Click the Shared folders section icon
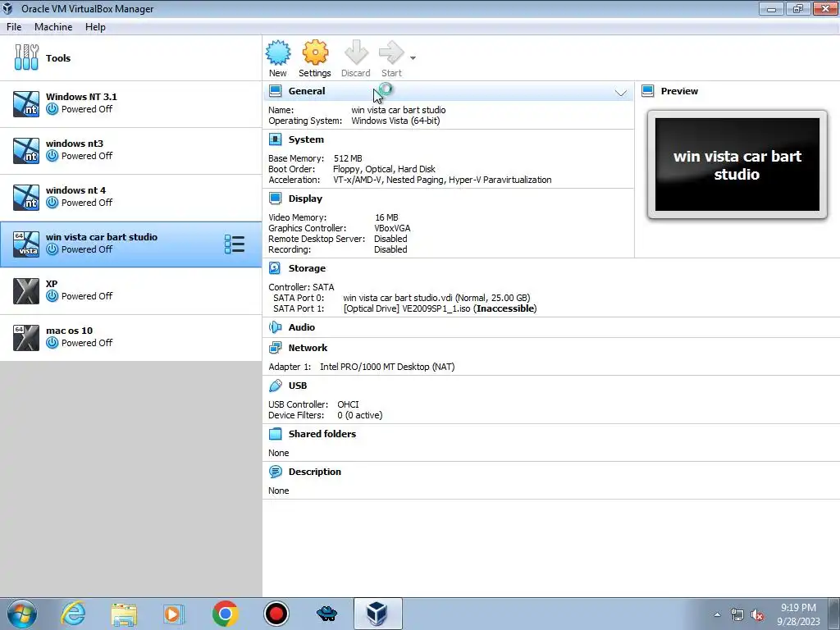Viewport: 840px width, 630px height. click(x=276, y=433)
